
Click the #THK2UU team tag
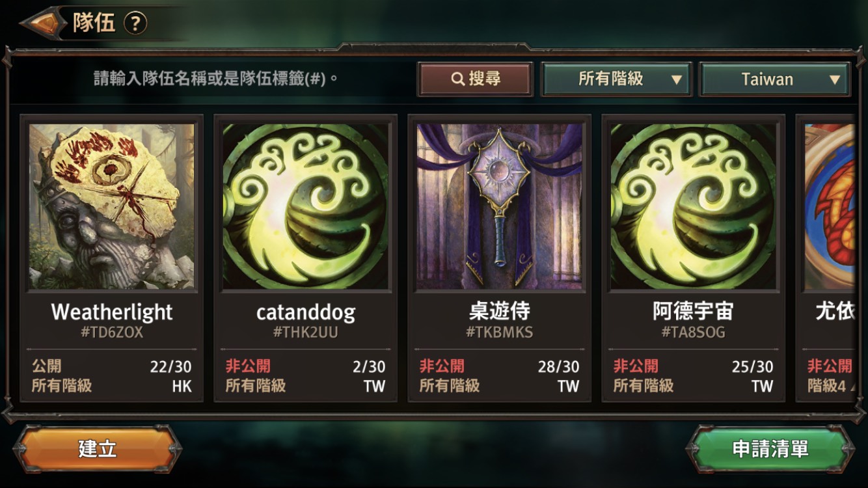coord(305,332)
